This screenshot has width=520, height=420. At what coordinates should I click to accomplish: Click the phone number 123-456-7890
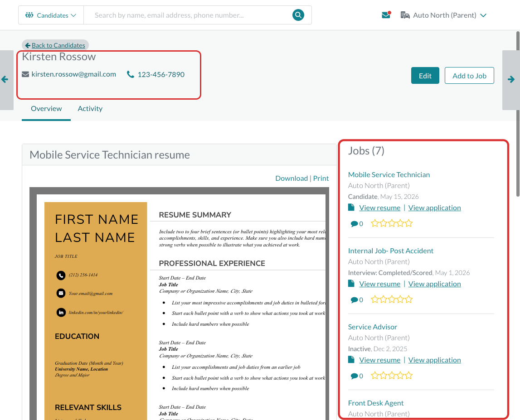click(x=161, y=75)
